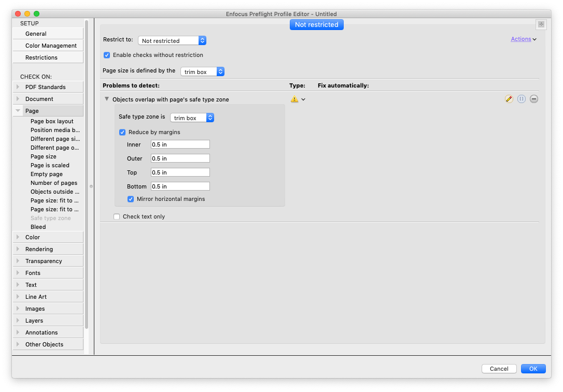Click the blue brackets variable icon

click(x=521, y=99)
